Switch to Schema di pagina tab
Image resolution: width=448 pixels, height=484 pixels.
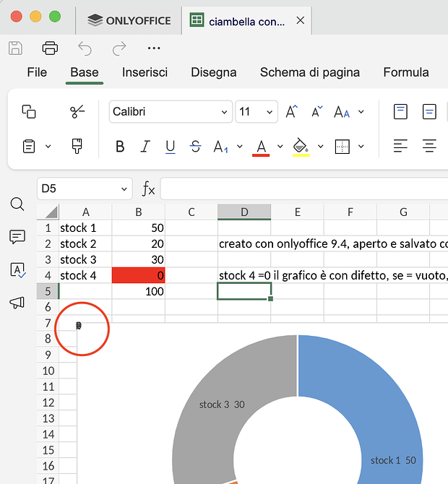[310, 72]
